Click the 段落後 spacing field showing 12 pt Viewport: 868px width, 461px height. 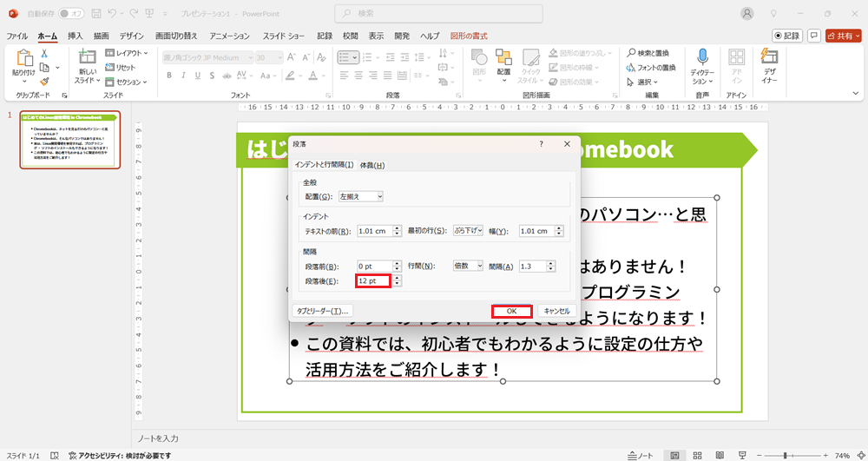pyautogui.click(x=374, y=281)
